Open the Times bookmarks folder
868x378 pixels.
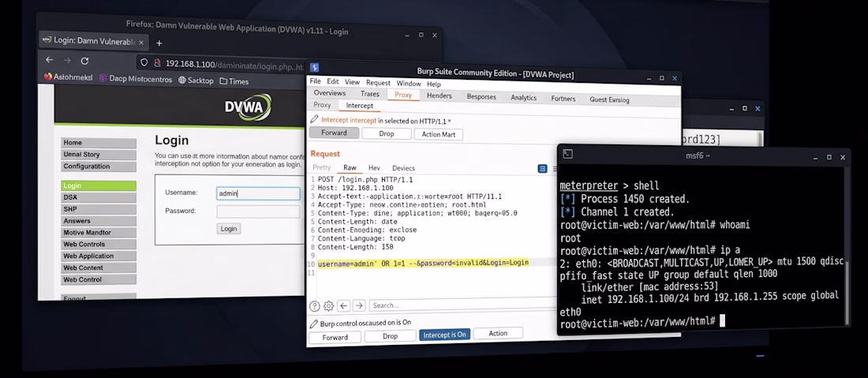point(234,81)
